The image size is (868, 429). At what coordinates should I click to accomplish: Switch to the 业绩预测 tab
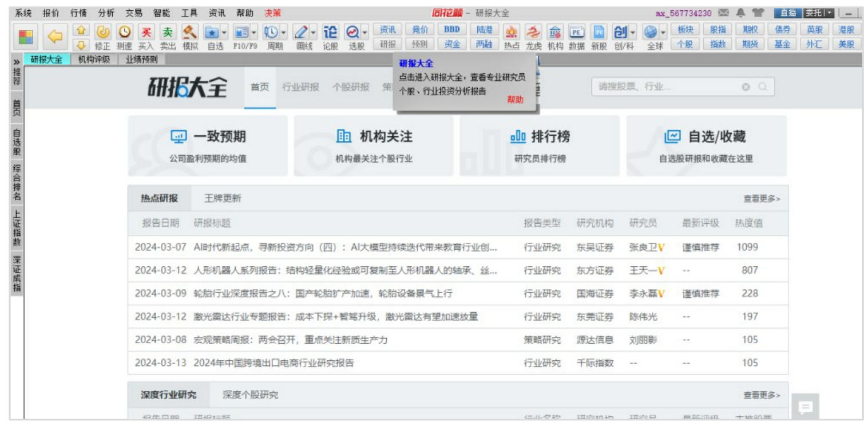pos(141,60)
